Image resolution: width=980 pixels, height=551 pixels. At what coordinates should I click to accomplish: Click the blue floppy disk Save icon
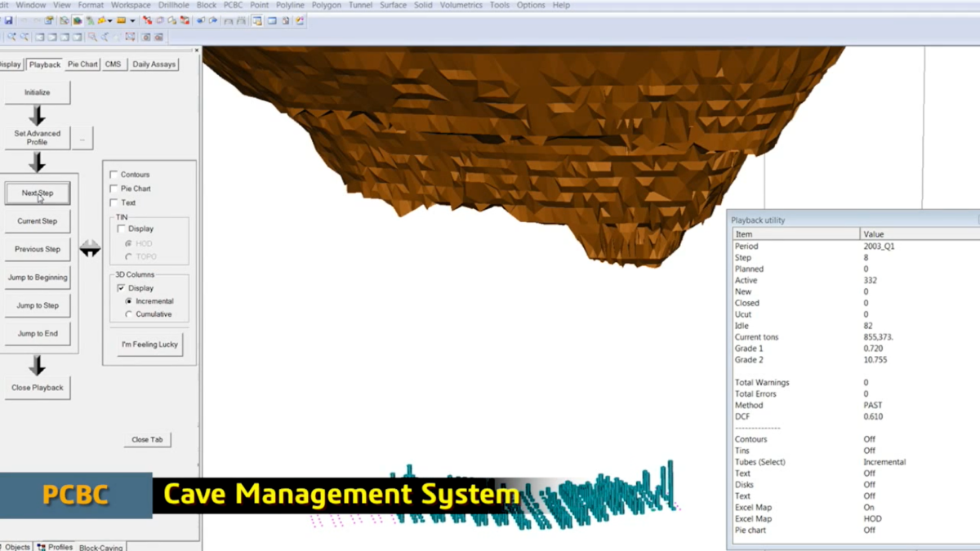point(8,20)
